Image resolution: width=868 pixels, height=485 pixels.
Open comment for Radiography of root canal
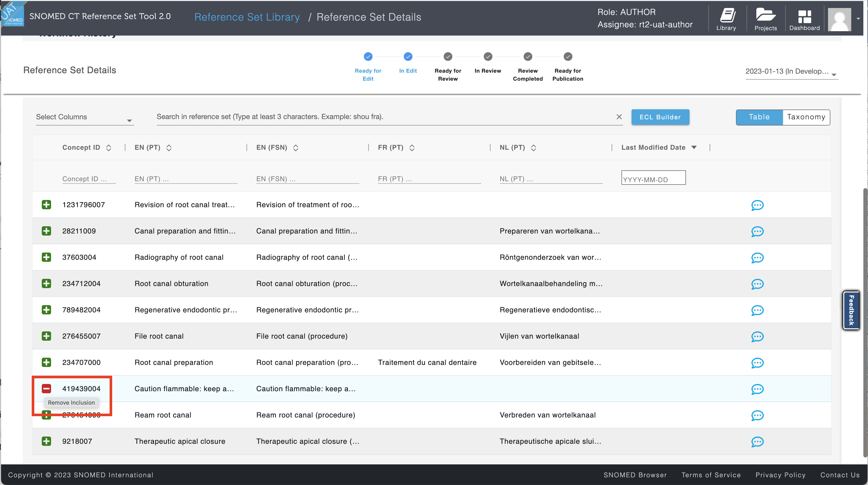coord(757,258)
